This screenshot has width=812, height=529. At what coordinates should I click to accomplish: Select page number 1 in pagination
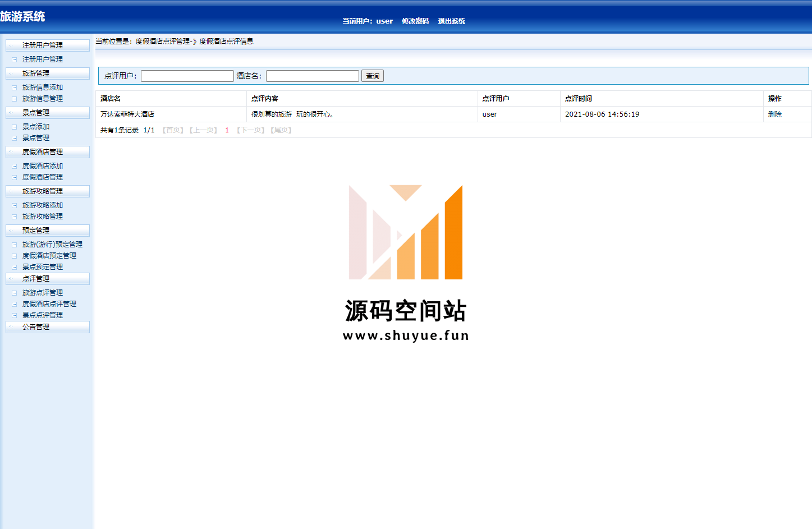coord(227,130)
